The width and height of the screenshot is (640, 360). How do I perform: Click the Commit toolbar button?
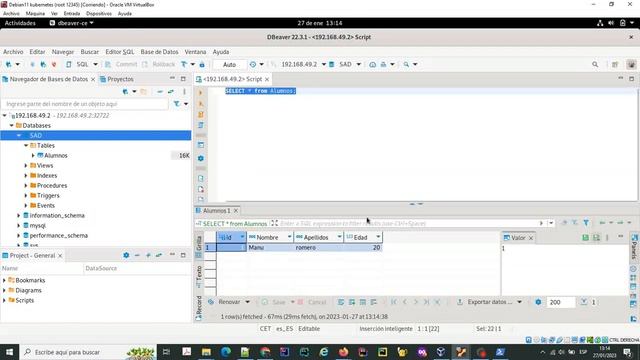[121, 64]
